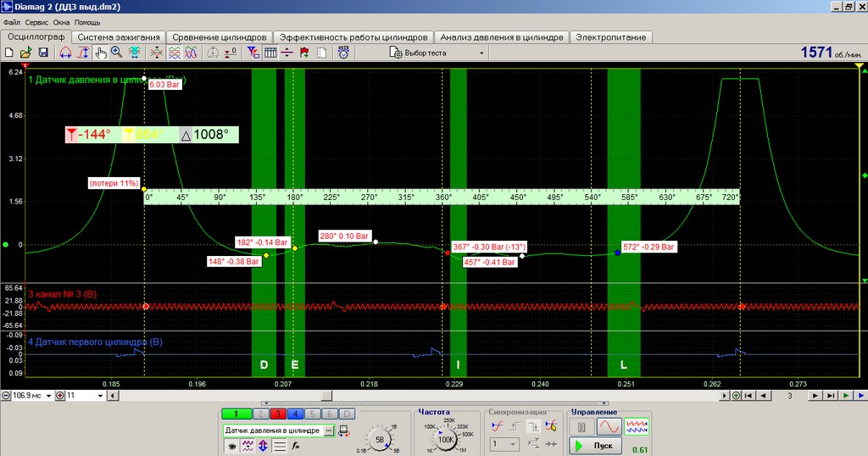Image resolution: width=868 pixels, height=456 pixels.
Task: Click the minus zoom-out icon near 106.9 мс
Action: (6, 396)
